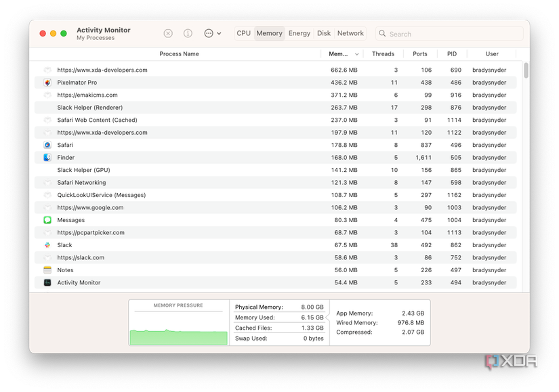The width and height of the screenshot is (559, 392).
Task: Sort by Process Name column
Action: [x=179, y=53]
